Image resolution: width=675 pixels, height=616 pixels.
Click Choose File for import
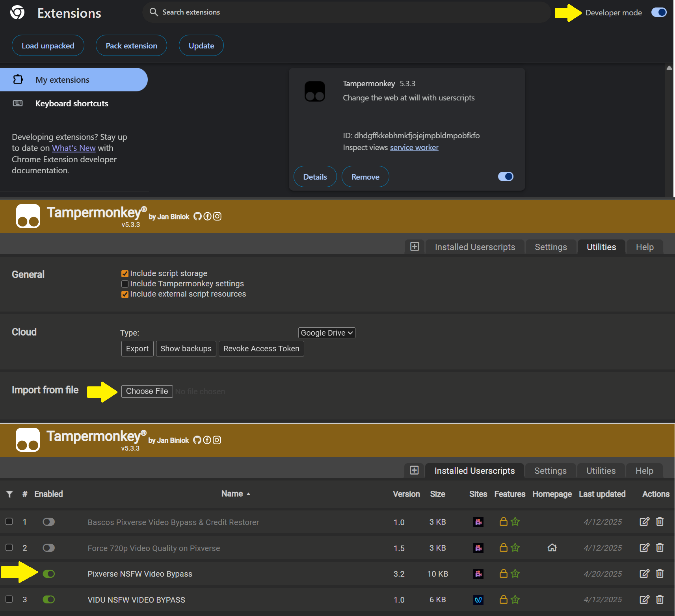(147, 391)
